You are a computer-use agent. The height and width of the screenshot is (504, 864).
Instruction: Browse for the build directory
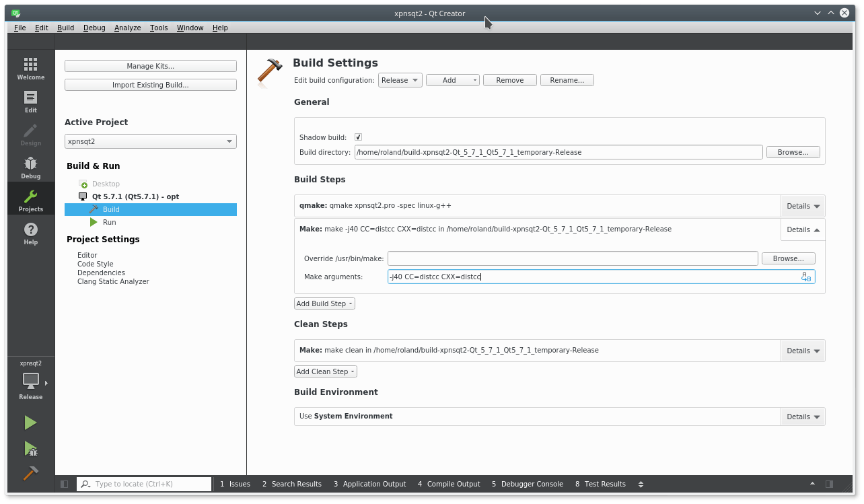[793, 152]
